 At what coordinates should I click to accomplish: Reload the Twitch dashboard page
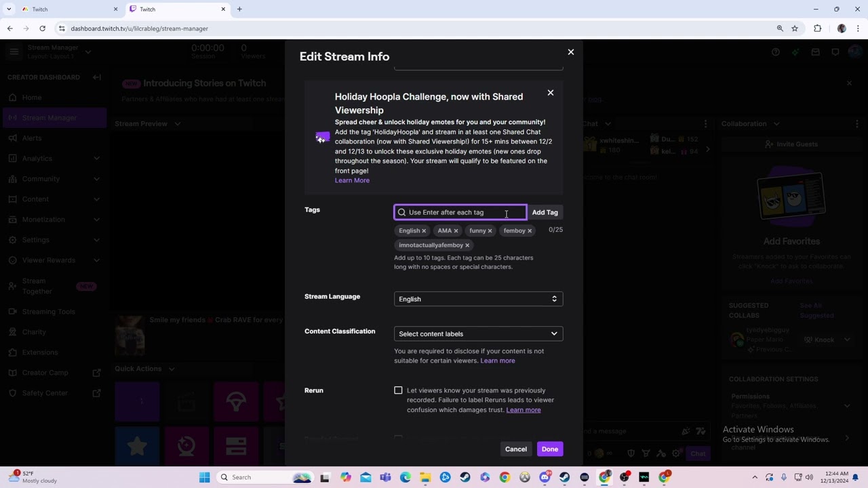(x=42, y=28)
